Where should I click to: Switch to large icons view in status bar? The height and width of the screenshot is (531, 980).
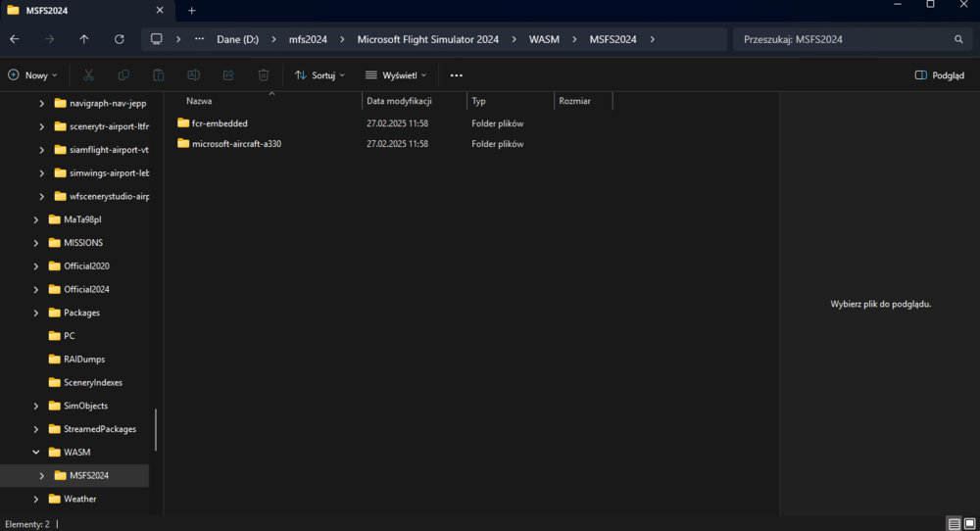pyautogui.click(x=969, y=524)
